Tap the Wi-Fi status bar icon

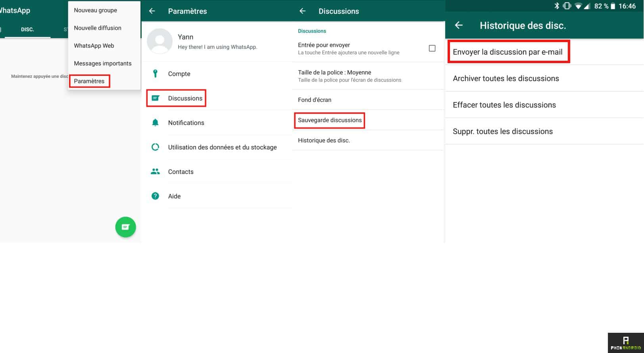click(578, 6)
